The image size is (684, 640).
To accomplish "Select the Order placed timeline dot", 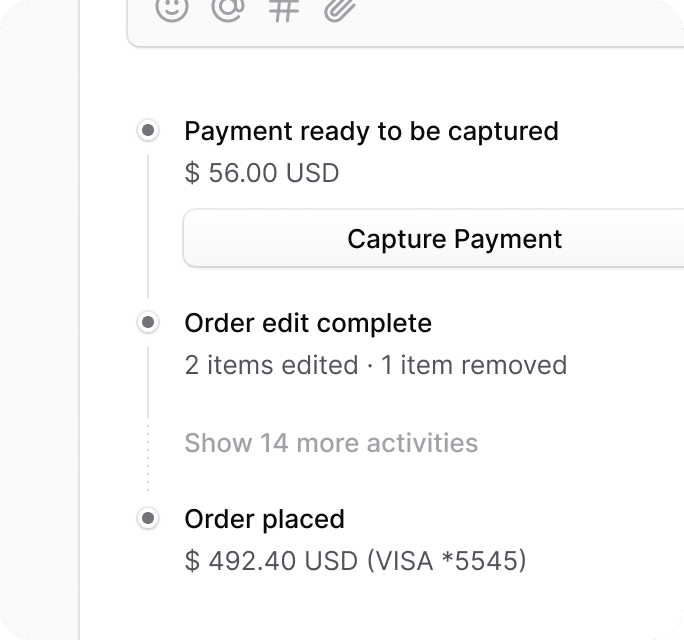I will pyautogui.click(x=148, y=518).
